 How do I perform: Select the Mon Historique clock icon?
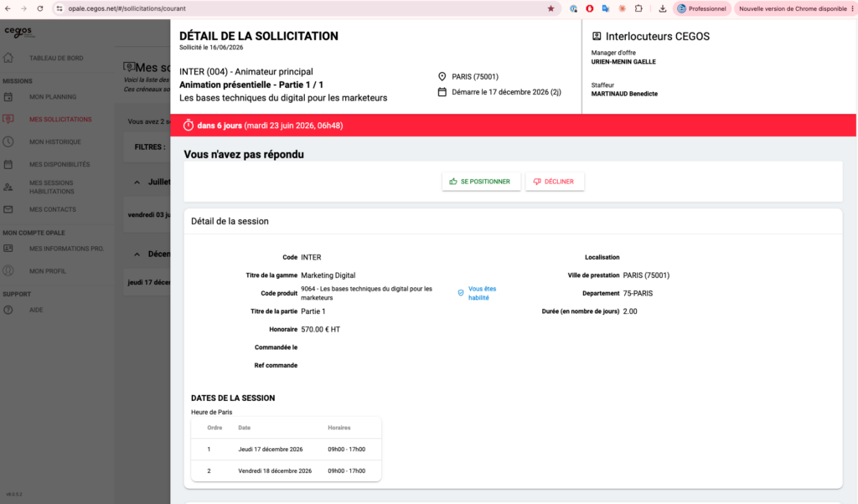coord(8,141)
